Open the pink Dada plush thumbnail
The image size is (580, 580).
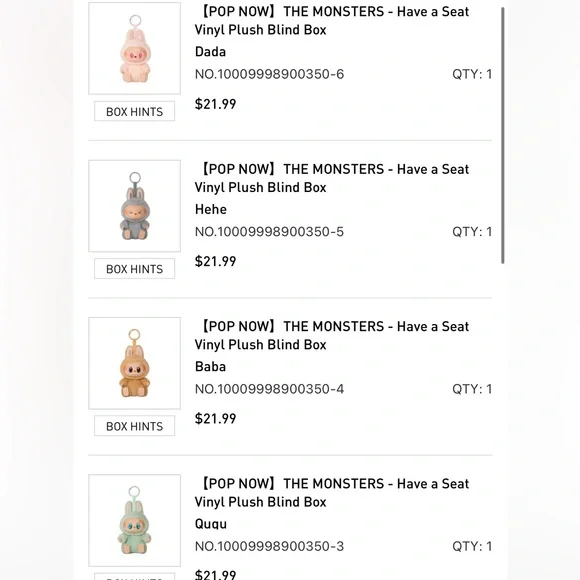tap(135, 48)
